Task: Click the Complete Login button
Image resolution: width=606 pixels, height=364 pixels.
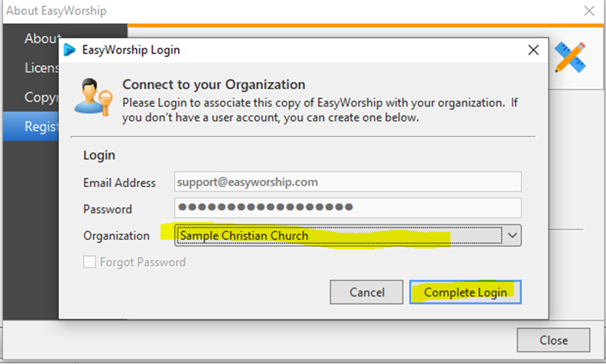Action: point(466,292)
